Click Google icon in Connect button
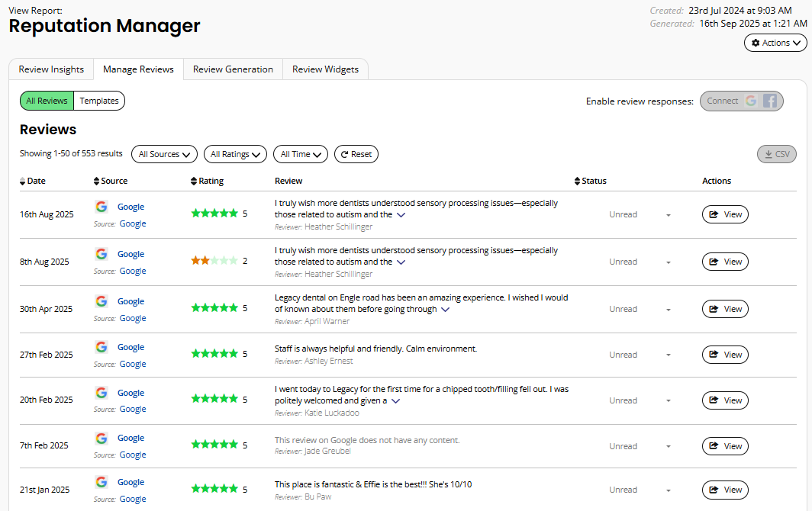Screen dimensions: 812x511 751,101
